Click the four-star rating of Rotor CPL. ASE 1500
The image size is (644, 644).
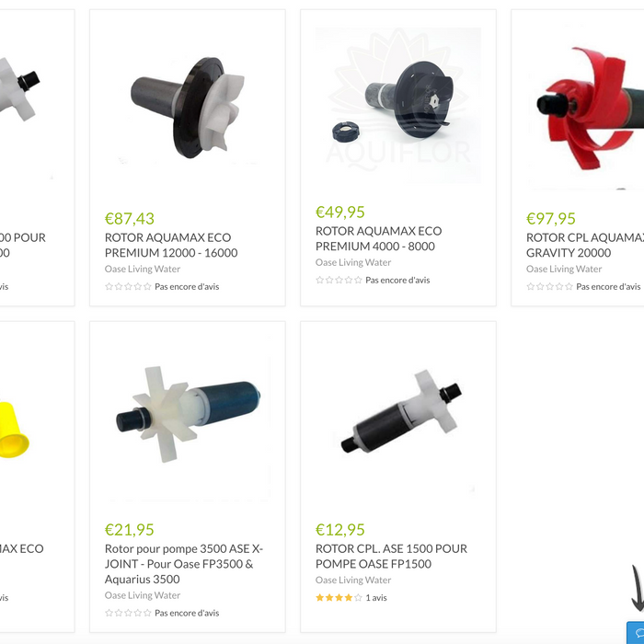[x=339, y=598]
